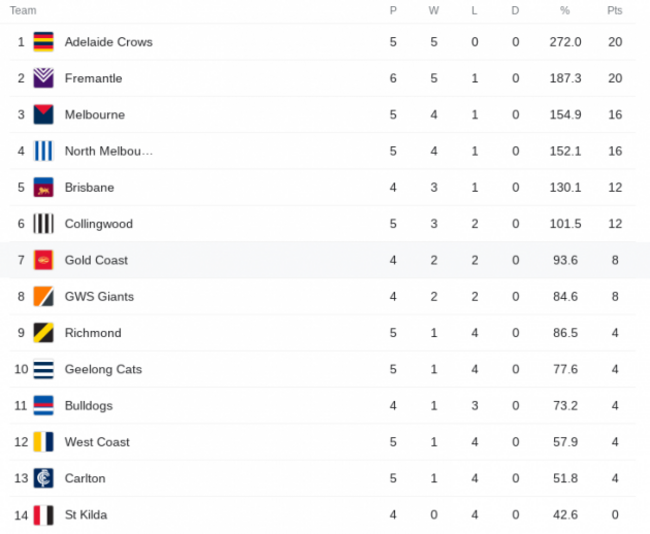This screenshot has height=534, width=650.
Task: Open the Geelong Cats team link
Action: click(x=103, y=369)
